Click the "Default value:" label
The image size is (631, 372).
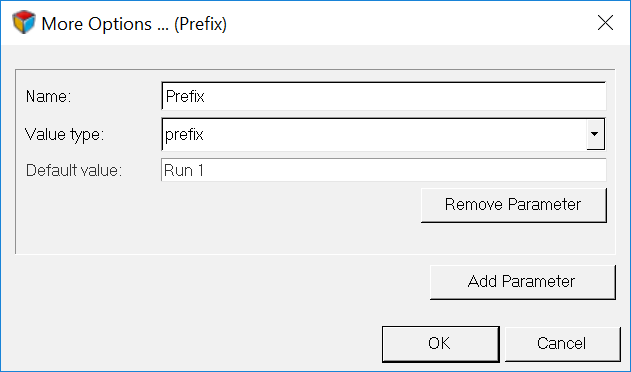pos(74,170)
